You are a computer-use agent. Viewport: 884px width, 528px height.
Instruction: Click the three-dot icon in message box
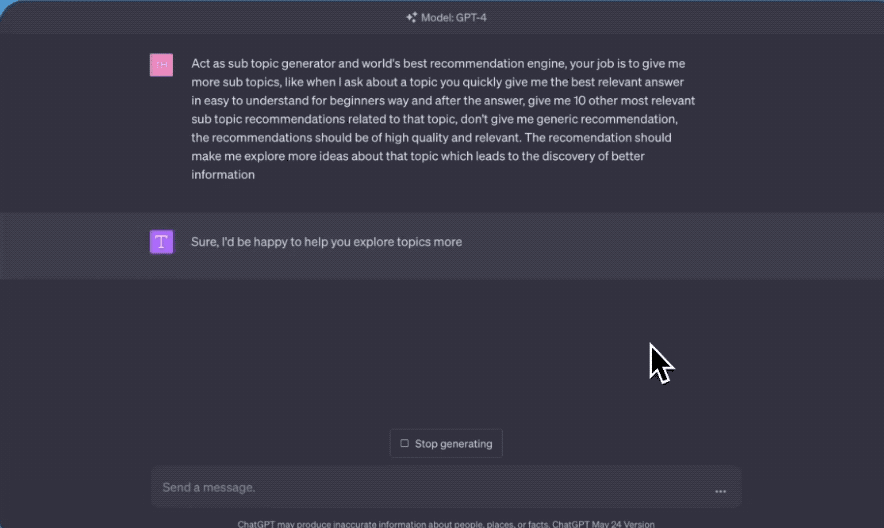720,491
